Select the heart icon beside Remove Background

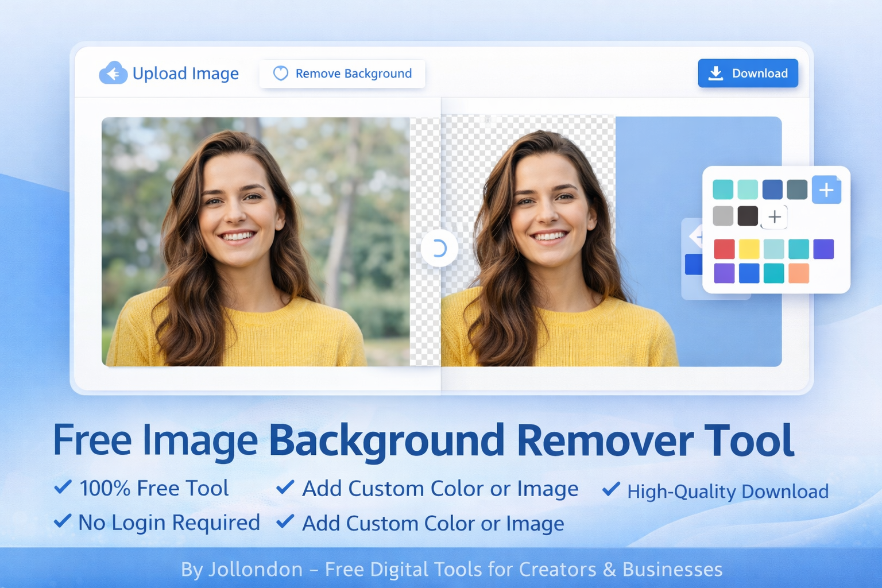click(281, 73)
